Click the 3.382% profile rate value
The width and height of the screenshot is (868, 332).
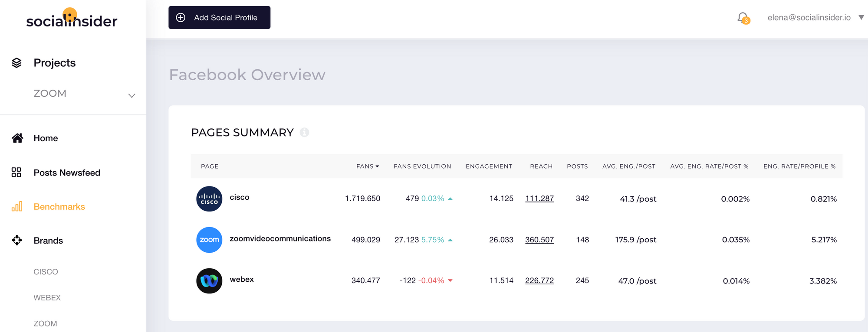pyautogui.click(x=823, y=281)
